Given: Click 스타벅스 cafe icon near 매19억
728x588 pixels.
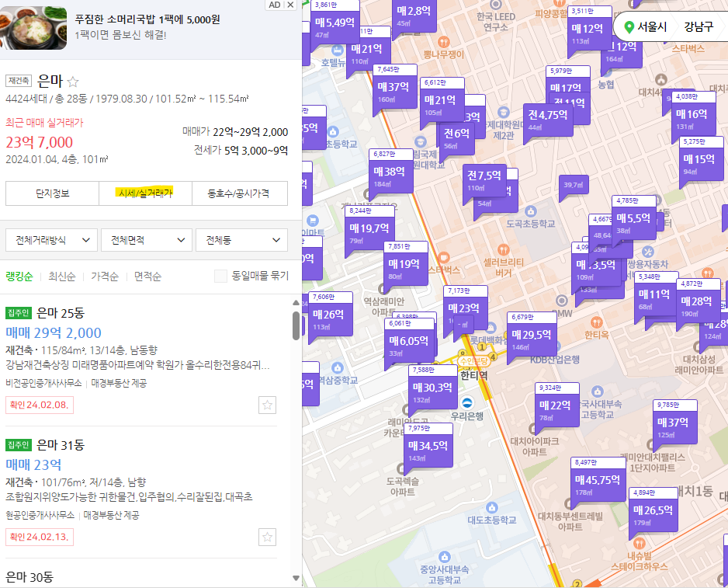Looking at the screenshot, I should [x=443, y=257].
